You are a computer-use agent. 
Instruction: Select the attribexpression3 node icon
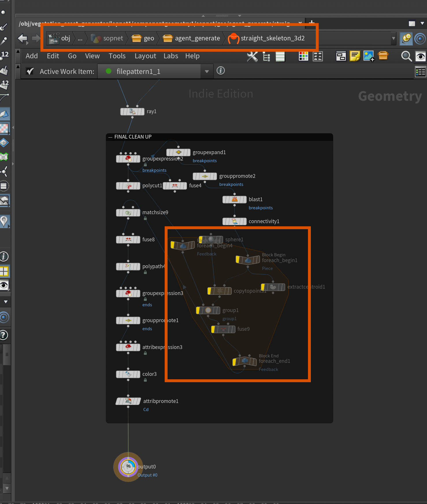[128, 347]
